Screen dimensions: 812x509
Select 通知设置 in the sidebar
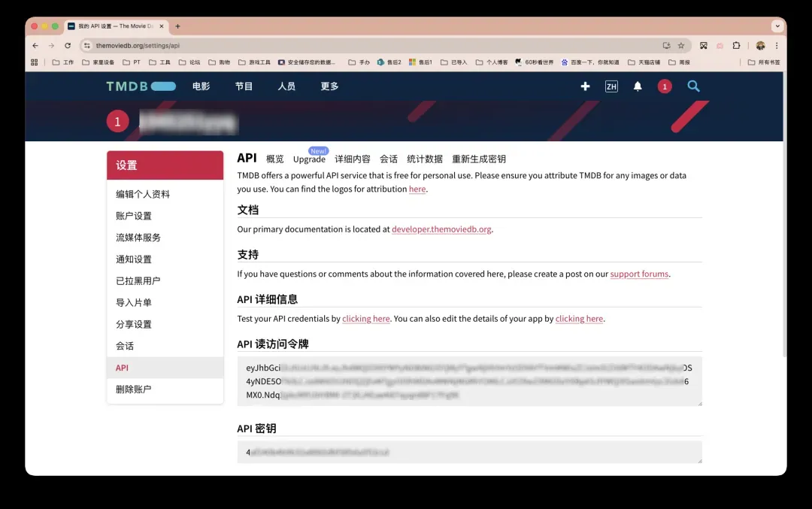point(165,259)
